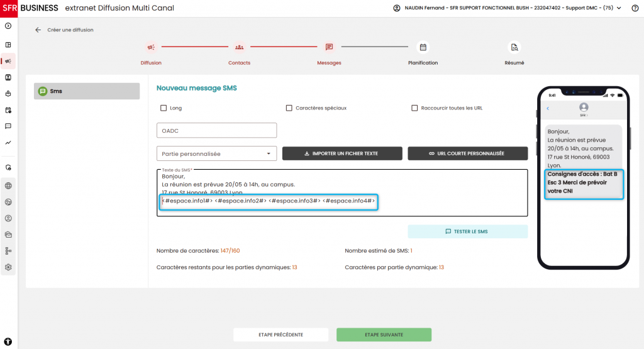Open the shield security icon in sidebar
644x349 pixels.
(8, 167)
